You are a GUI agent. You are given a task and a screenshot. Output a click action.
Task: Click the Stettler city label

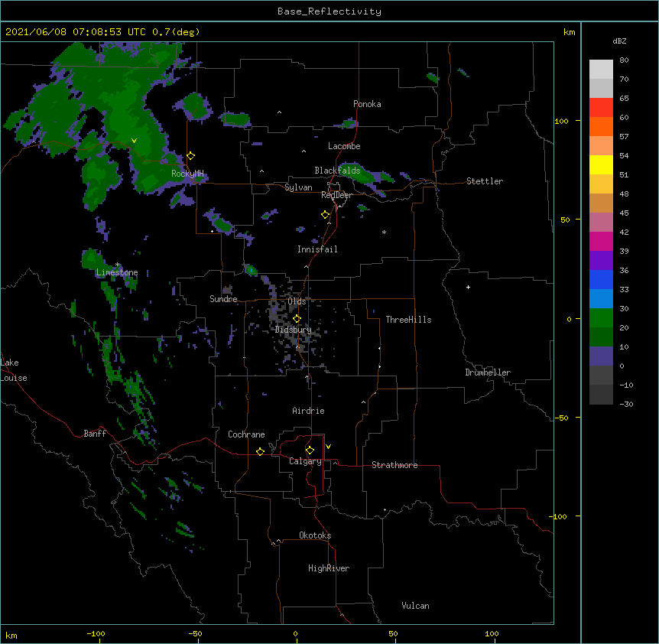click(485, 181)
